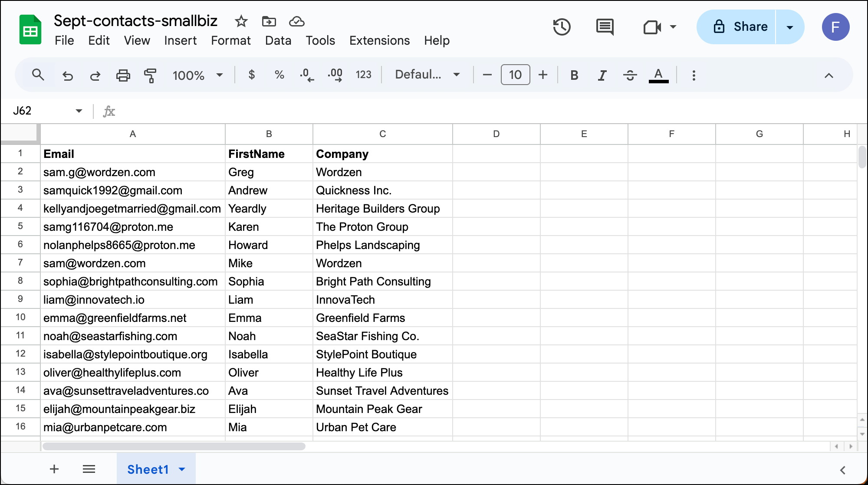This screenshot has width=868, height=485.
Task: Star the Sept-contacts-smallbiz spreadsheet
Action: (x=241, y=21)
